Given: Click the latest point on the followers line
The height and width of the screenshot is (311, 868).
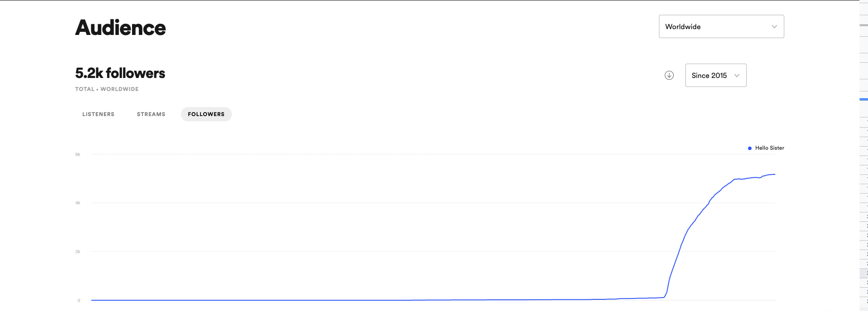Looking at the screenshot, I should click(x=775, y=174).
